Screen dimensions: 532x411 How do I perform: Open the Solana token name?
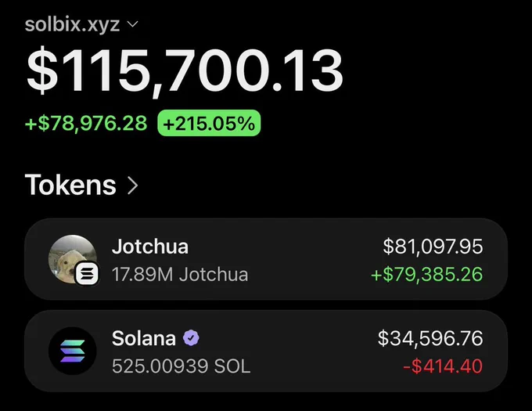pyautogui.click(x=144, y=338)
